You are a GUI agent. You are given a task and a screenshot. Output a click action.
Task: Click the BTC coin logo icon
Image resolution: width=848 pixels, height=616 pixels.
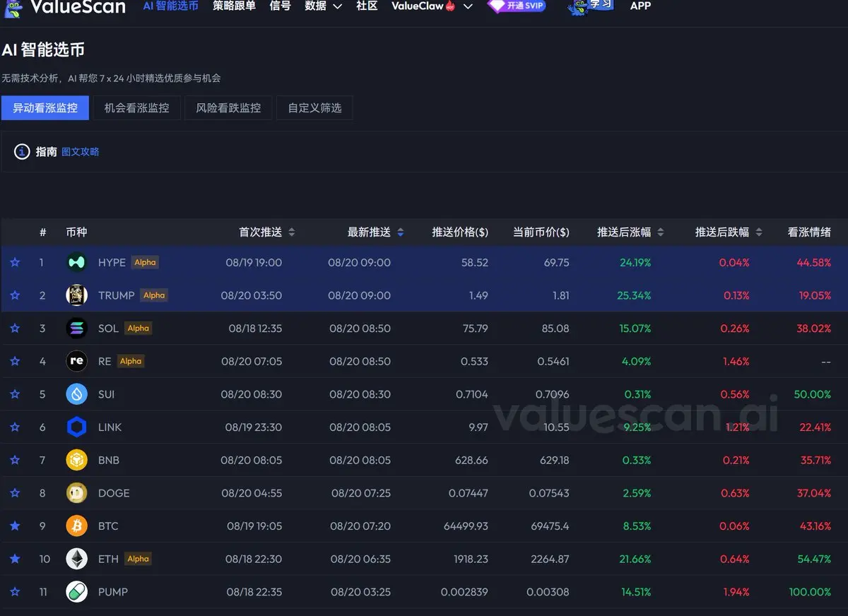77,526
